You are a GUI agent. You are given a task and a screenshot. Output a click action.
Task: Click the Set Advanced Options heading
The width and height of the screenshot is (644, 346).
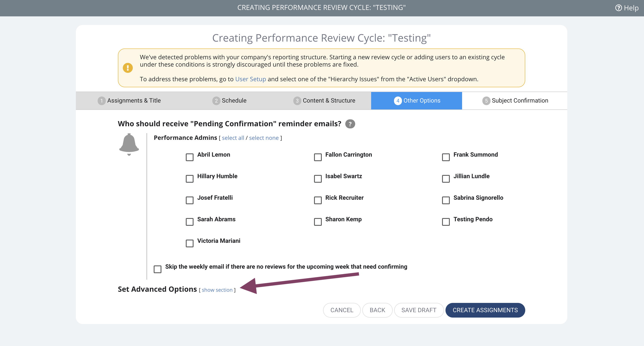click(157, 289)
